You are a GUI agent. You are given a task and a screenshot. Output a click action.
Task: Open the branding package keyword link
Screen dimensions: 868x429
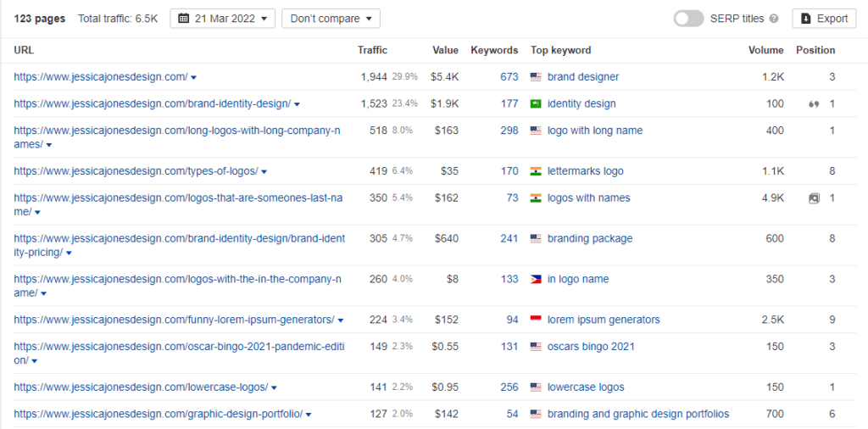[590, 238]
